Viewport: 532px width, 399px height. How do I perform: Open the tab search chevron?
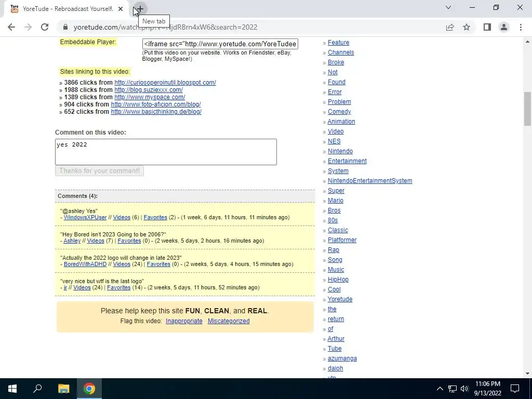(x=448, y=7)
